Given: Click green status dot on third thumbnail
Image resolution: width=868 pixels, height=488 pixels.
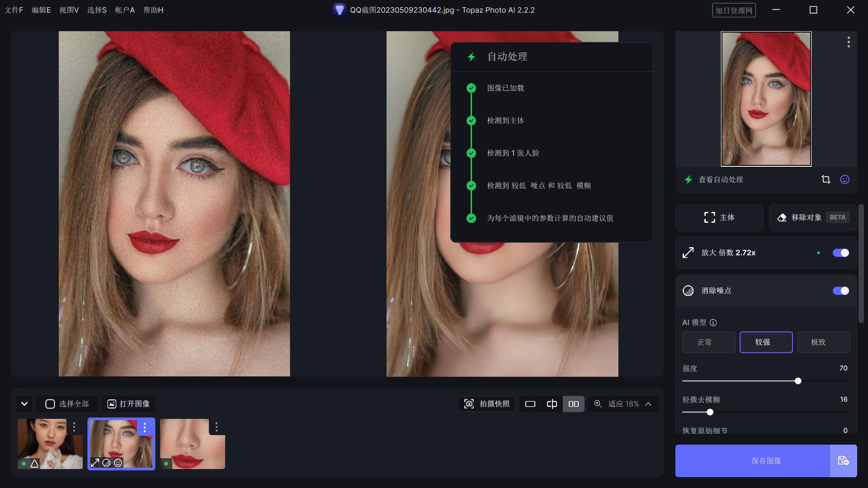Looking at the screenshot, I should (x=166, y=463).
